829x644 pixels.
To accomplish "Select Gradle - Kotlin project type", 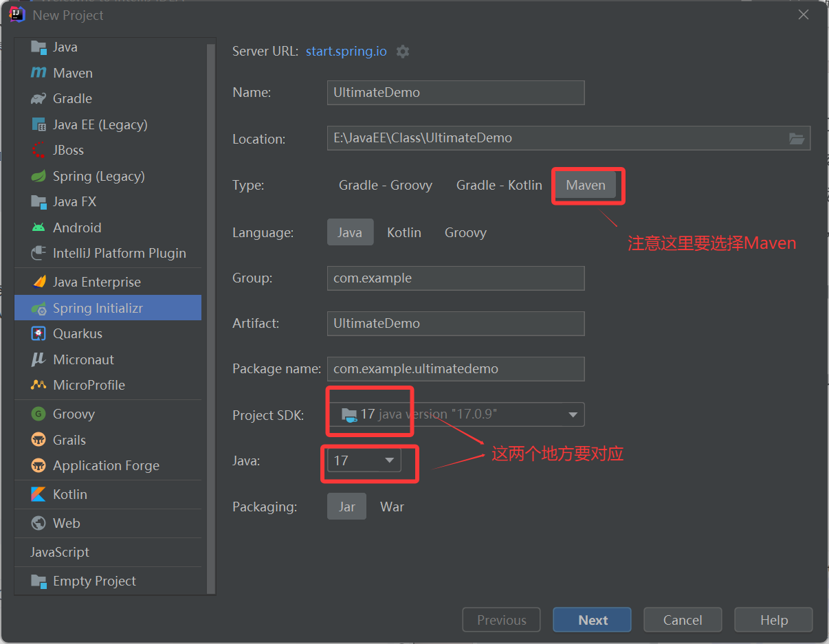I will point(499,185).
